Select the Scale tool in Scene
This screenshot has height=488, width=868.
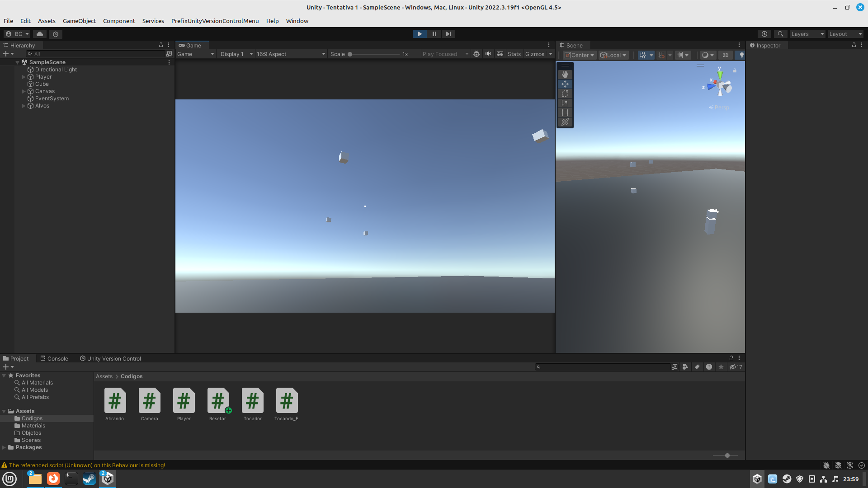click(x=565, y=103)
